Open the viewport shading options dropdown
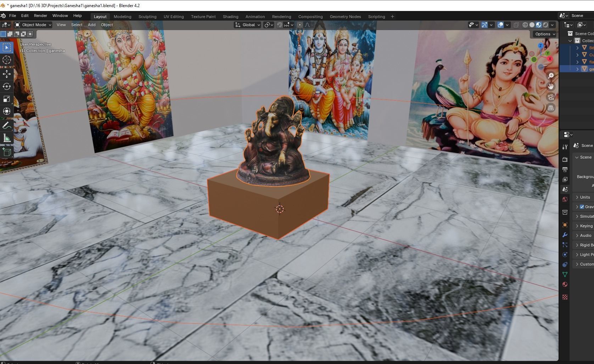The height and width of the screenshot is (364, 594). pos(552,25)
